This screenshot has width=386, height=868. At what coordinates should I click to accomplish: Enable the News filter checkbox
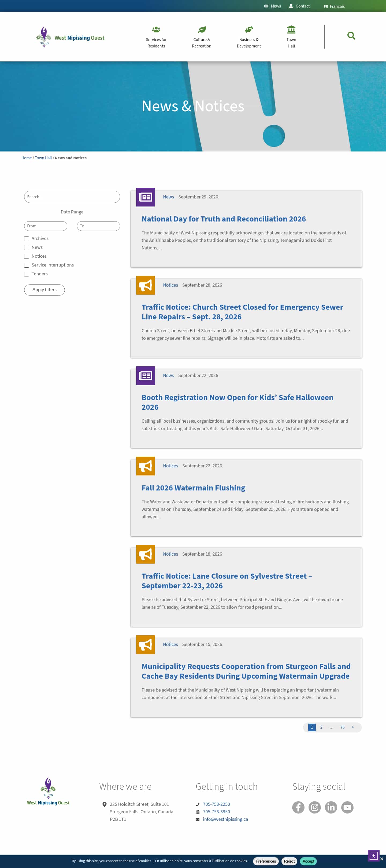27,247
